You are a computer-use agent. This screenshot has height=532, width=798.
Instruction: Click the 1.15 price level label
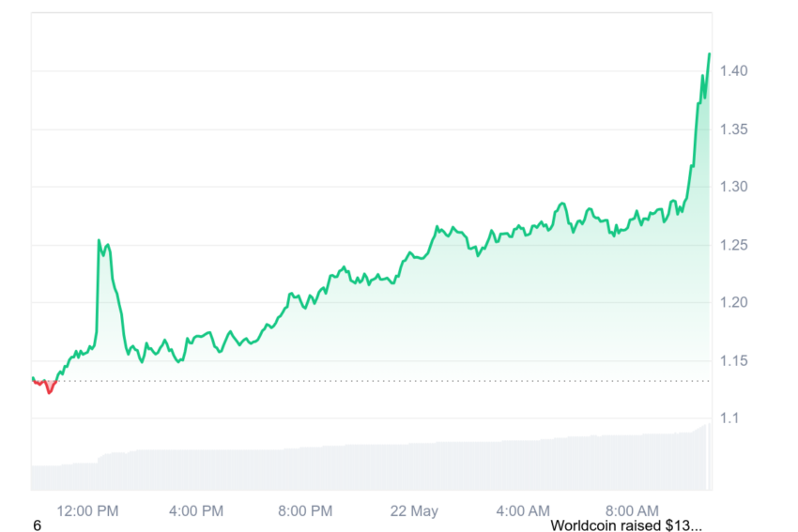(x=733, y=361)
